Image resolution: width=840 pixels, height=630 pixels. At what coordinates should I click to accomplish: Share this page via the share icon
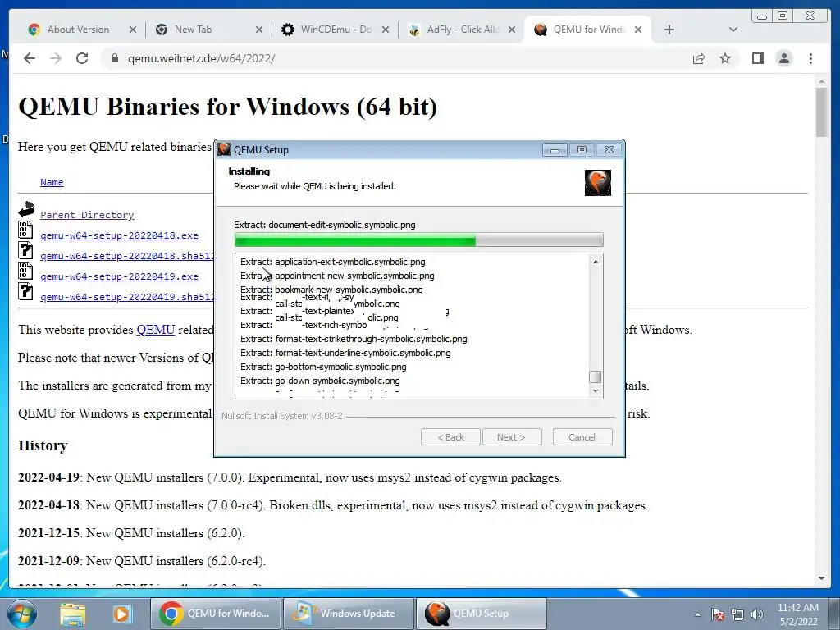point(699,58)
